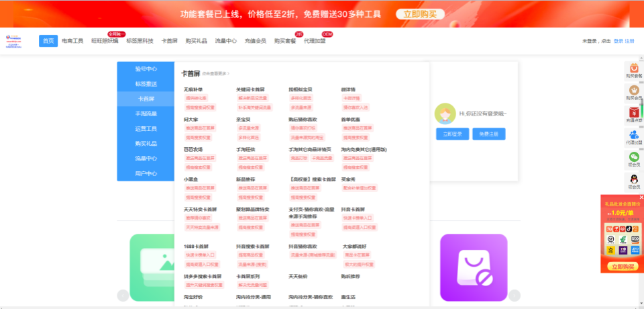Open the 购后猜你喜欢 heading
644x309 pixels.
303,120
